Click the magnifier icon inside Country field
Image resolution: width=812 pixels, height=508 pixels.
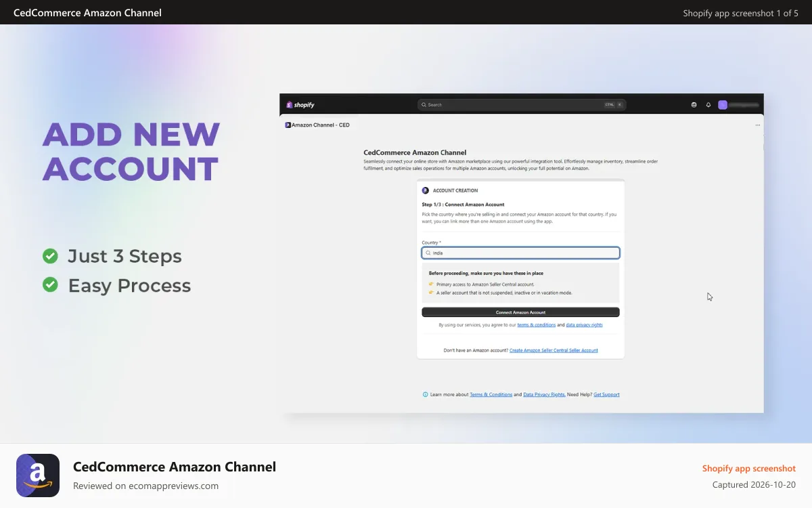(428, 253)
